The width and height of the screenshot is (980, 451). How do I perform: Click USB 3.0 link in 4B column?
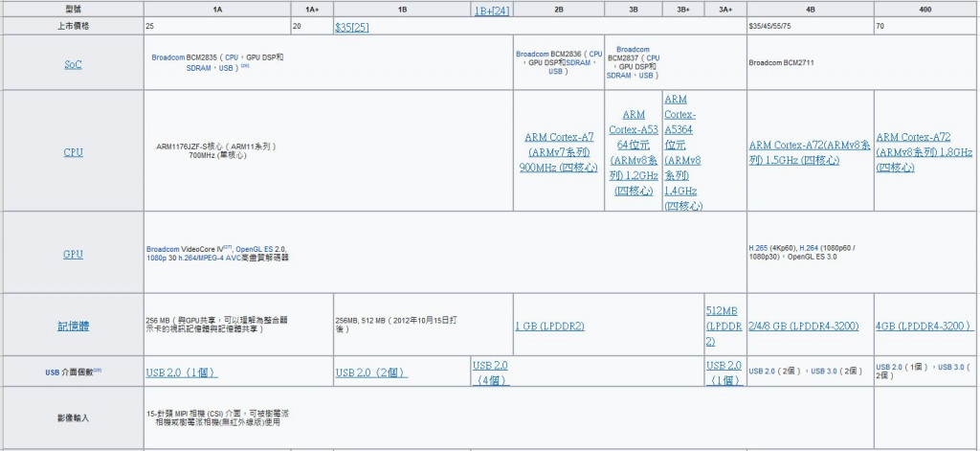click(824, 372)
